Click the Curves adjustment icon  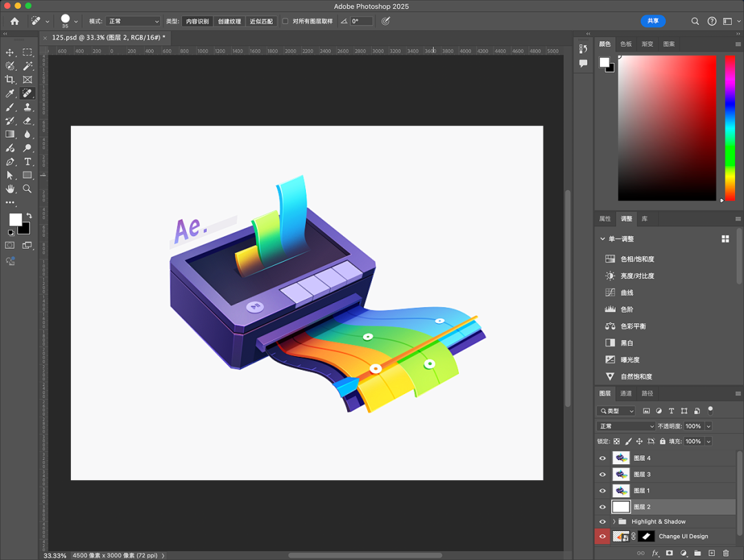(x=610, y=293)
